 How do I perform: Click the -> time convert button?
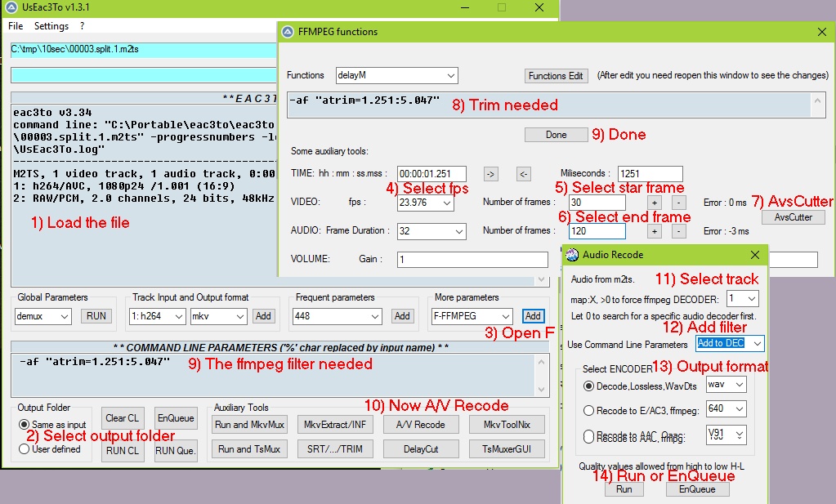pyautogui.click(x=490, y=174)
